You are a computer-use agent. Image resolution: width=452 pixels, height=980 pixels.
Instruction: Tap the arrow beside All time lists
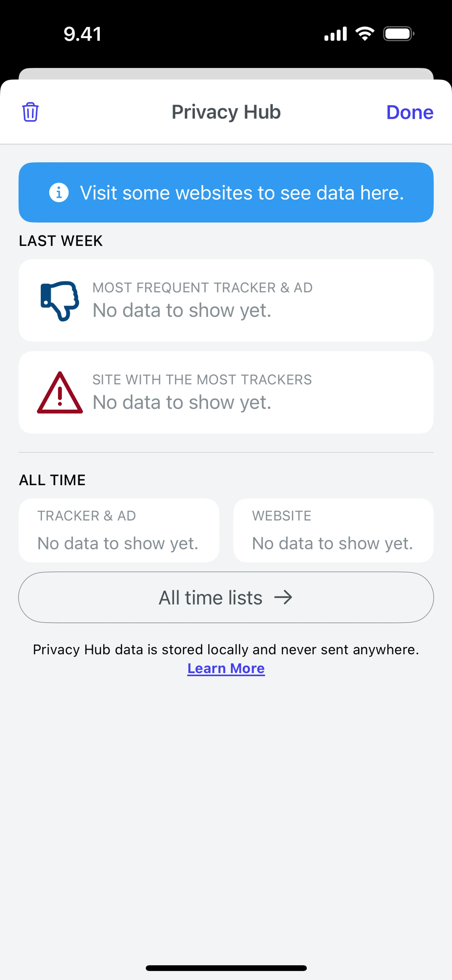pyautogui.click(x=283, y=597)
